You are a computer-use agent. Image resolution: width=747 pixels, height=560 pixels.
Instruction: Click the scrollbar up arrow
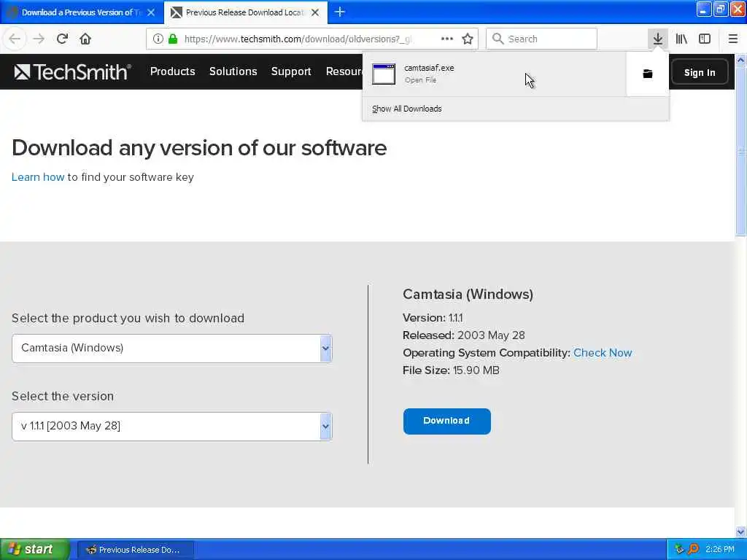click(740, 60)
